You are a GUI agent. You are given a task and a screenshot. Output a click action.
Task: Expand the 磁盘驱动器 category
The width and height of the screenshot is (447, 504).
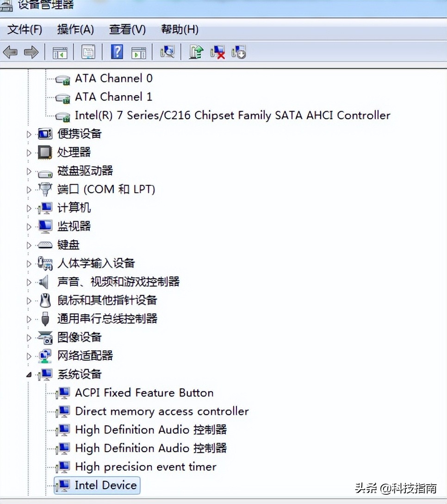pyautogui.click(x=29, y=171)
